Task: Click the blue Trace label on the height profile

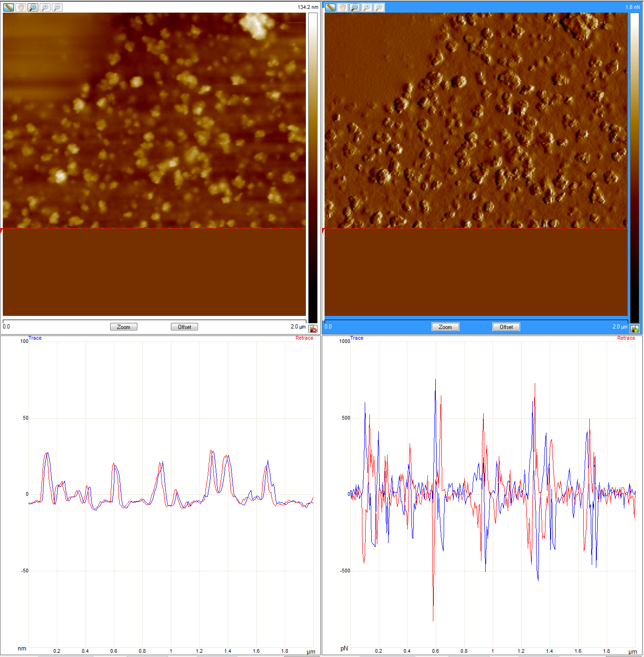Action: point(35,338)
